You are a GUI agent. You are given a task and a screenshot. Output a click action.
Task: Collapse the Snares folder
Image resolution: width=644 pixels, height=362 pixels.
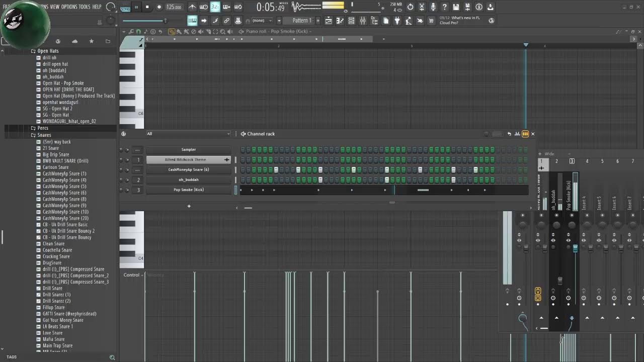click(44, 135)
